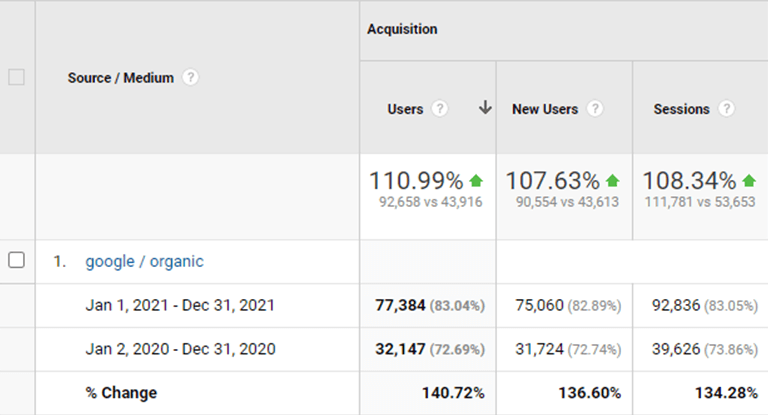Select the 39,626 sessions value
Screen dimensions: 768x415
point(676,349)
